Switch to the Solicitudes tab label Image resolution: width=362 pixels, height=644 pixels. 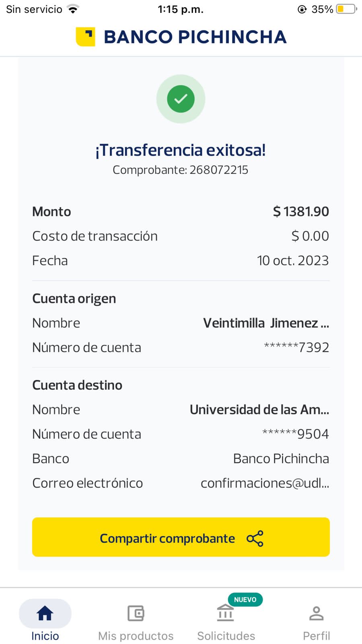tap(226, 636)
